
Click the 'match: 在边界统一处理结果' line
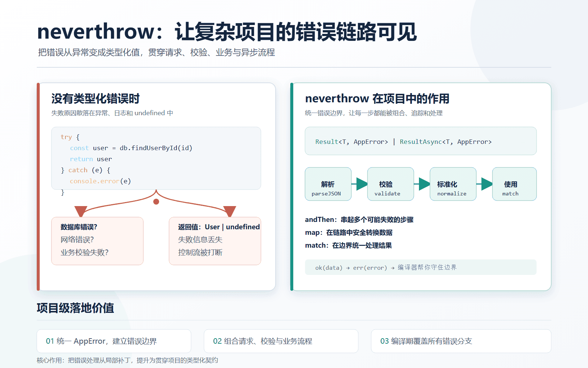[348, 245]
